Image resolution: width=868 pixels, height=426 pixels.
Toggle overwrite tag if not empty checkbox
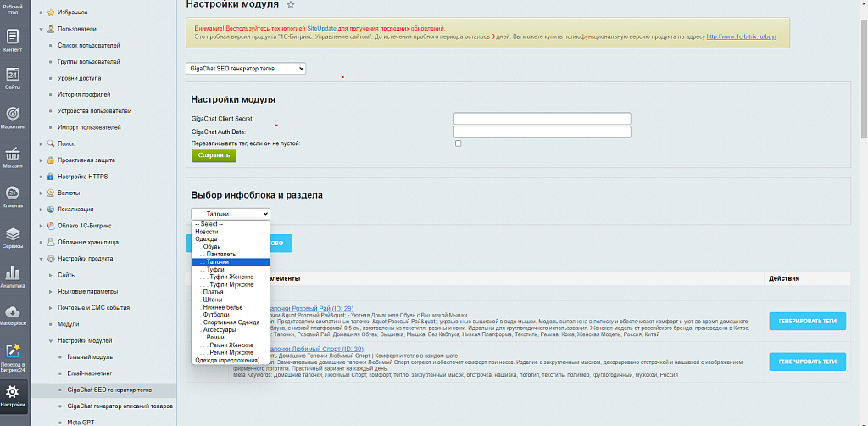pos(459,143)
